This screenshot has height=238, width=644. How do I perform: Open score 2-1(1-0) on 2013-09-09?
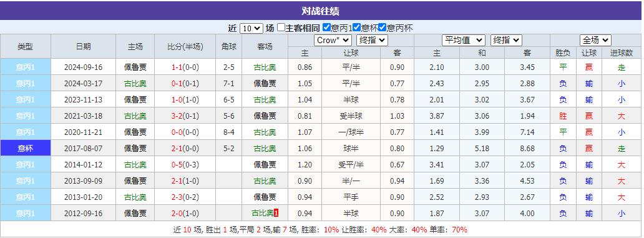coord(185,181)
